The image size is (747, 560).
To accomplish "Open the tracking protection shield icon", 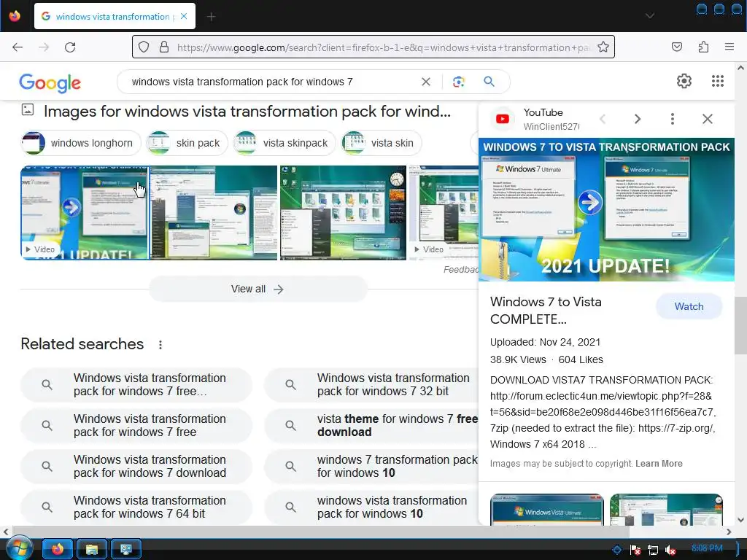I will [x=144, y=47].
